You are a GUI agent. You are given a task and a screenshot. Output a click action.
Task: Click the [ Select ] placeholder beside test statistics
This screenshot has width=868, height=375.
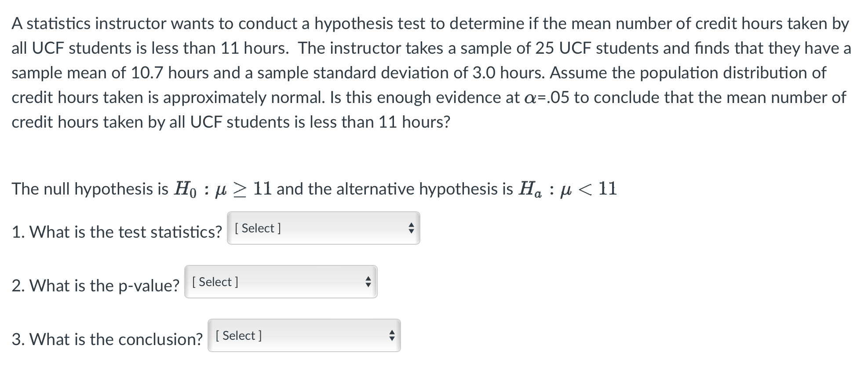[258, 228]
